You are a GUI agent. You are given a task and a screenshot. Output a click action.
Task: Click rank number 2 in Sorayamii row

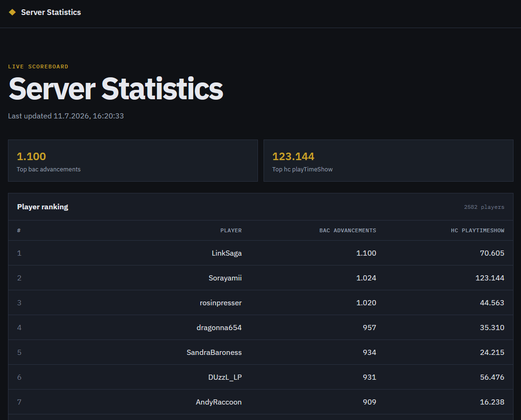tap(19, 278)
